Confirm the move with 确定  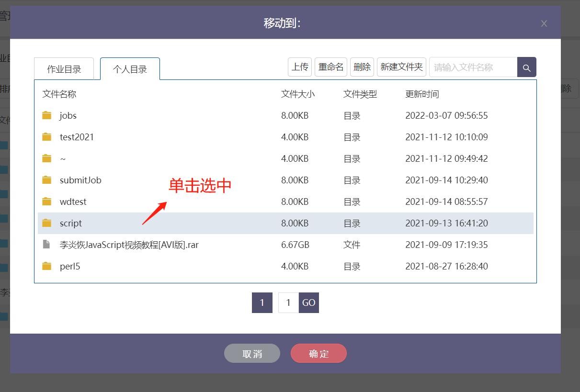coord(318,354)
